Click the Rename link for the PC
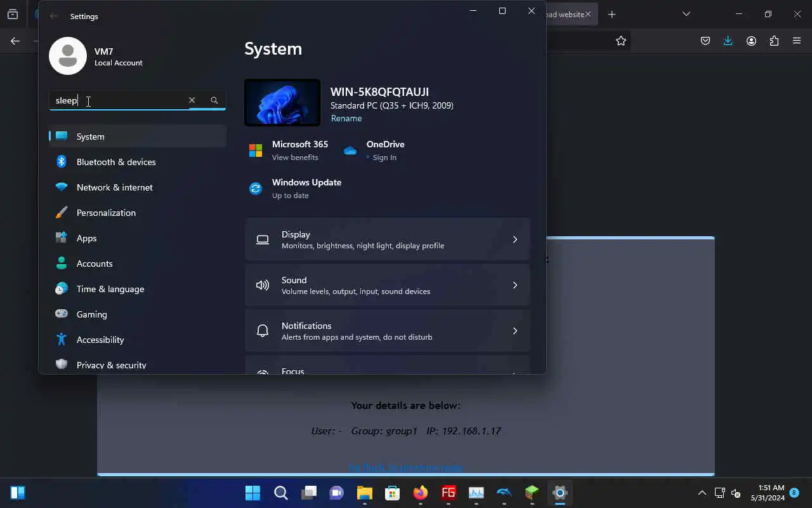 346,118
